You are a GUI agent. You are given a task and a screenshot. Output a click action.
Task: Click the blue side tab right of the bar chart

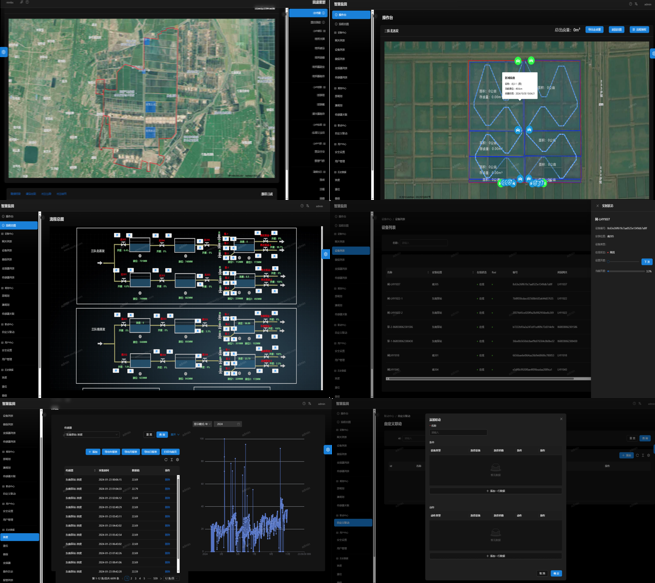click(327, 450)
